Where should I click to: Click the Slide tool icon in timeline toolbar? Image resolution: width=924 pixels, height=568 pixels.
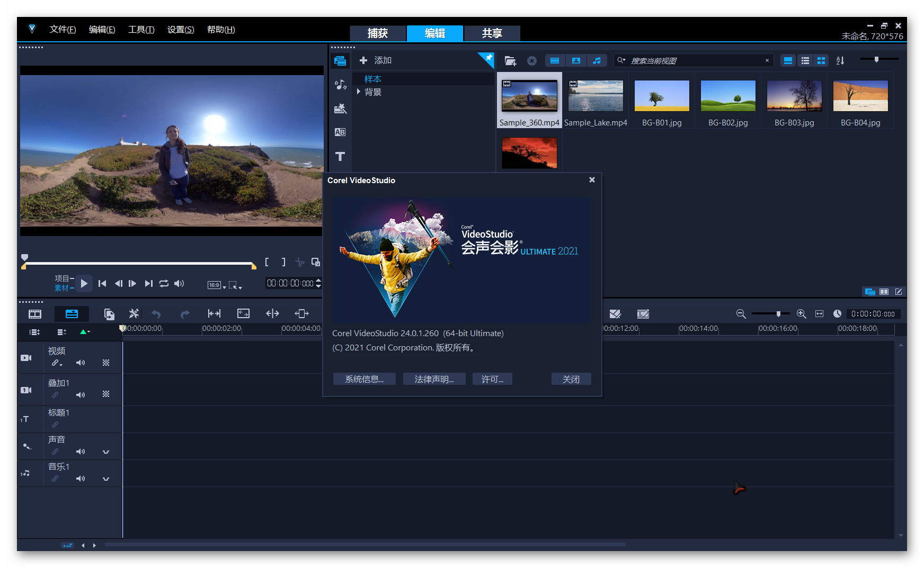301,314
